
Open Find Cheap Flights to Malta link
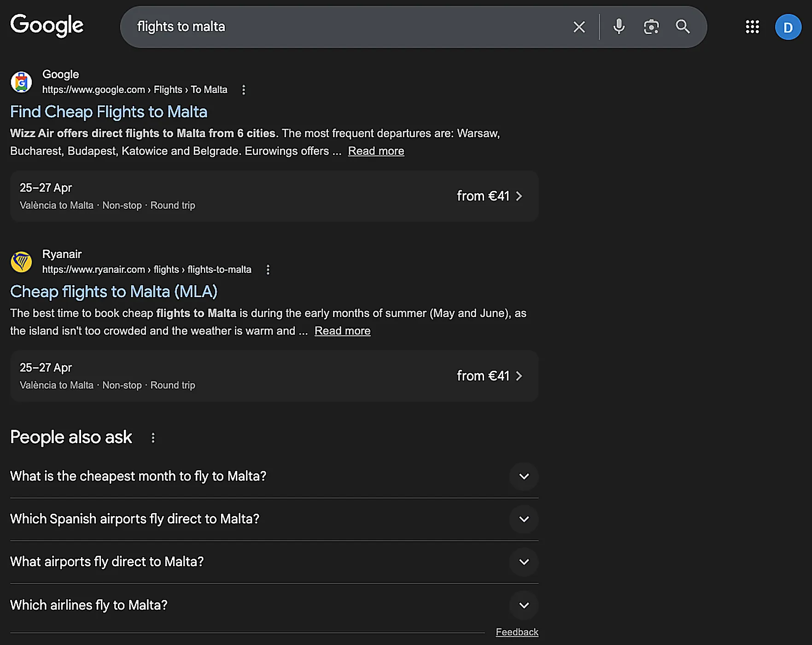coord(109,112)
